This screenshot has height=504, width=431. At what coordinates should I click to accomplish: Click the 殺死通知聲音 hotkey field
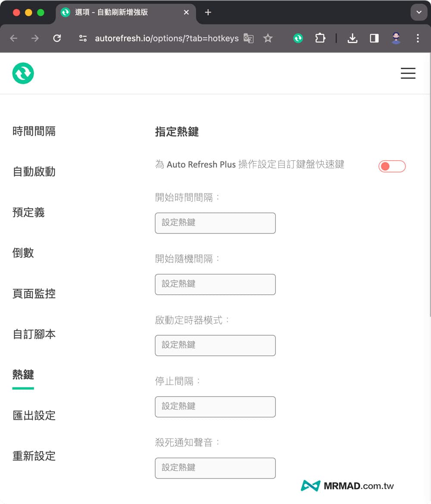[x=215, y=468]
